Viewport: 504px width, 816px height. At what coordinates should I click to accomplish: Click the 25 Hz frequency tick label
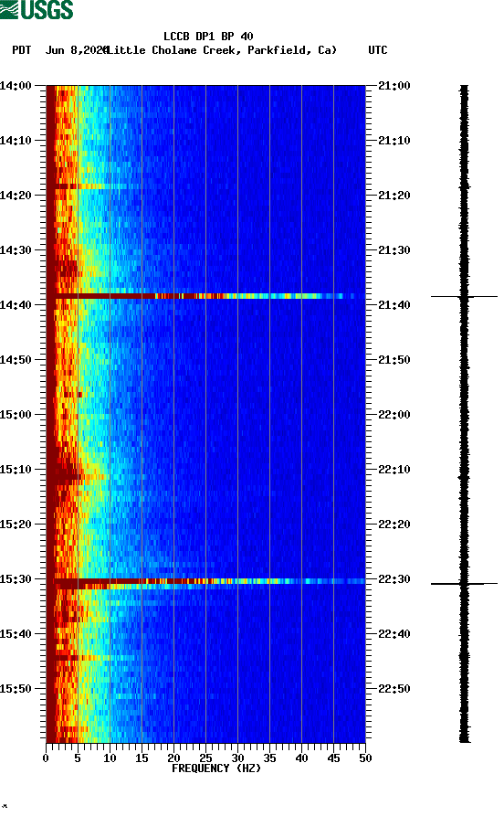pyautogui.click(x=205, y=758)
